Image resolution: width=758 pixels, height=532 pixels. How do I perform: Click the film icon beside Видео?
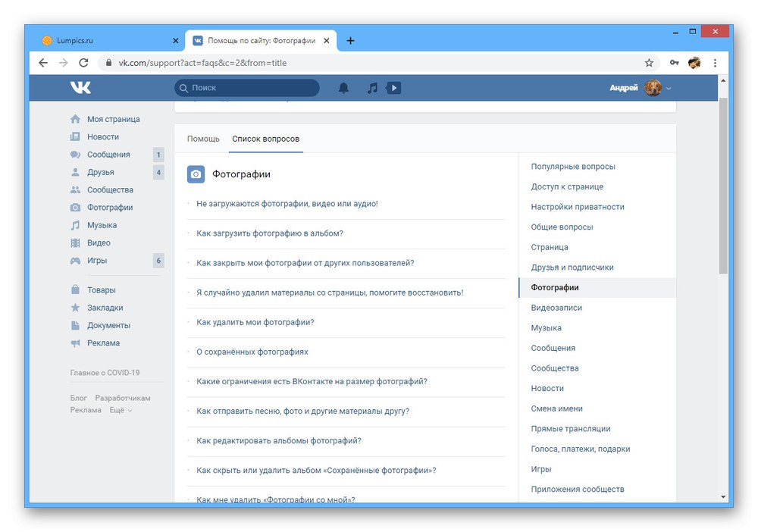click(75, 243)
